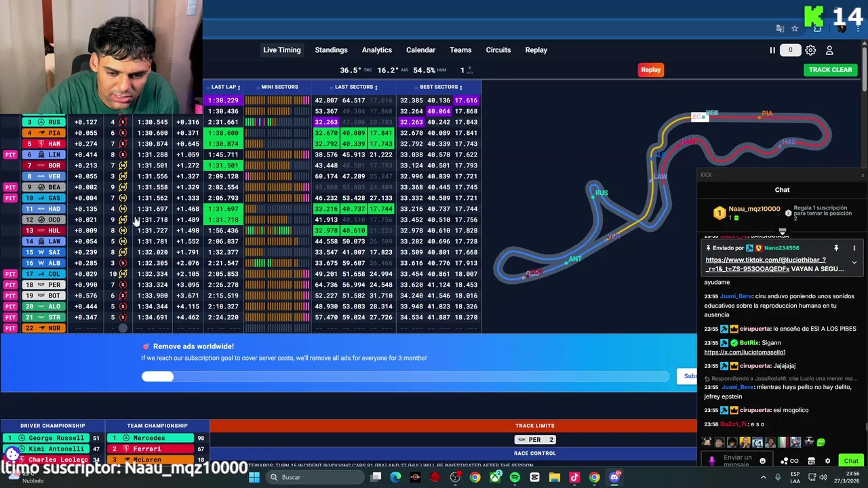Unpin the pinned chat message
The width and height of the screenshot is (868, 488).
tap(836, 248)
